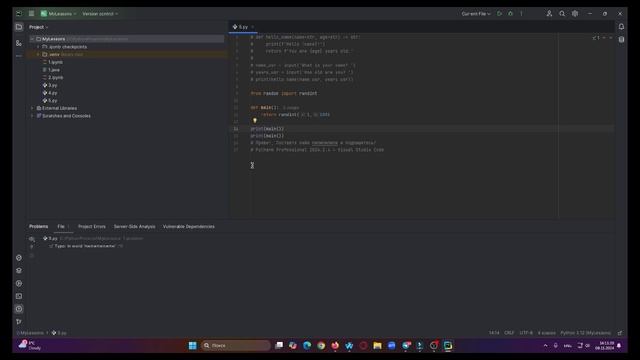Select the 4.py file in tree
Image resolution: width=640 pixels, height=360 pixels.
50,93
